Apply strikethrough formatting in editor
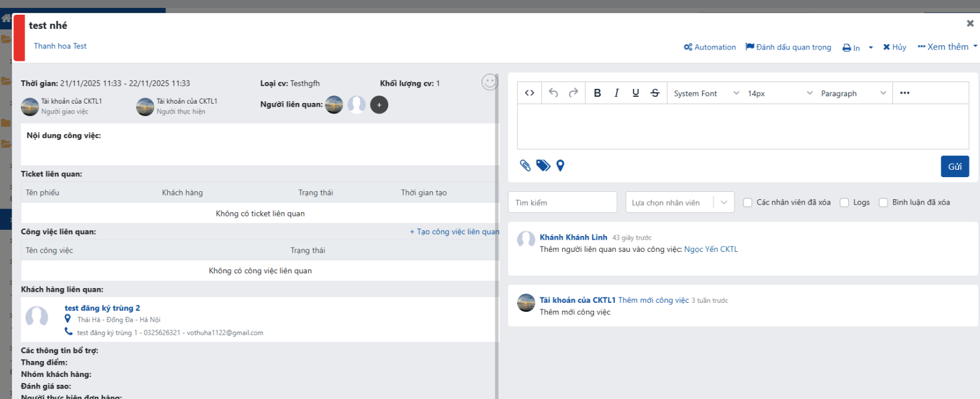 pos(655,93)
